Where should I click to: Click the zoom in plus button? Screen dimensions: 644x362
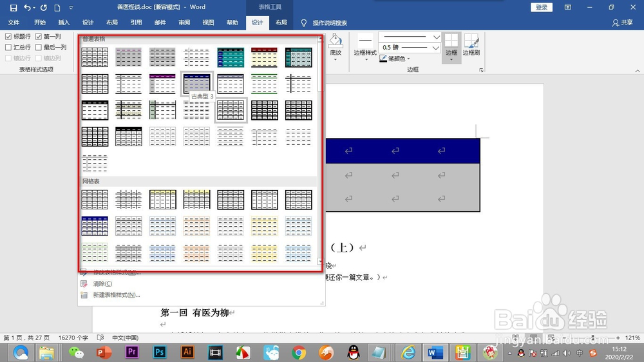[618, 338]
